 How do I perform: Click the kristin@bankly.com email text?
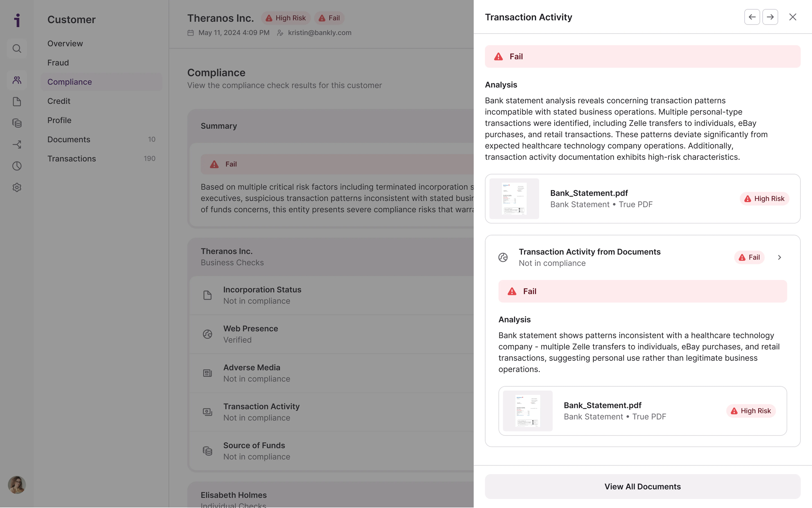[x=319, y=33]
